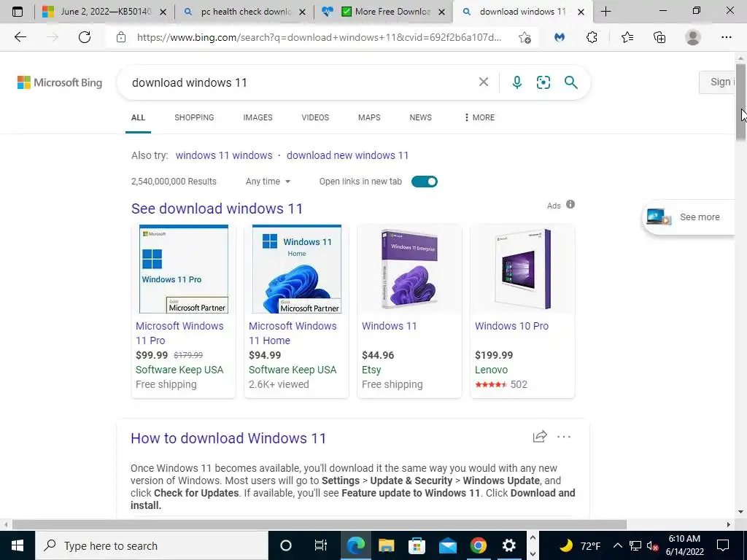Show Ads info icon
Viewport: 747px width, 560px height.
pos(570,204)
